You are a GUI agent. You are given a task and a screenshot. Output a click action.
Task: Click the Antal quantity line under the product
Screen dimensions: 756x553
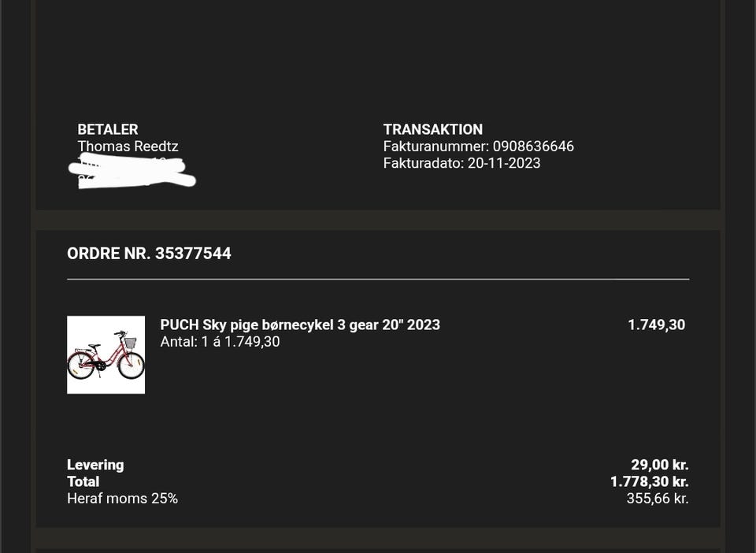point(220,342)
